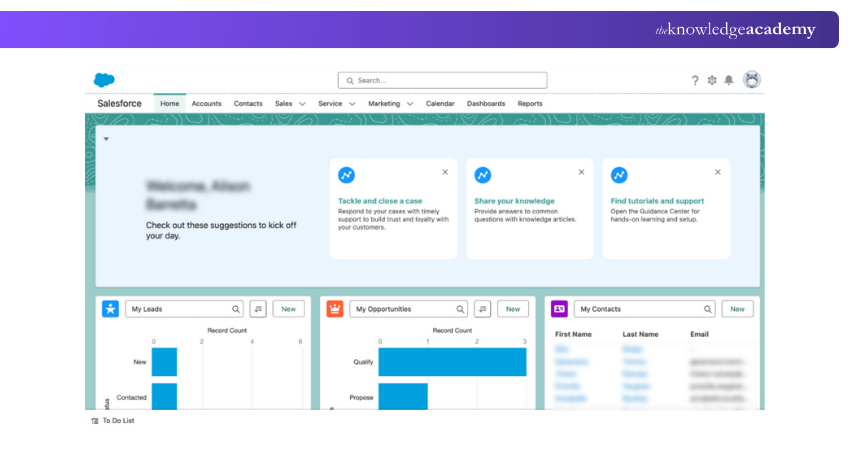The image size is (850, 450).
Task: Go to the Calendar tab
Action: tap(440, 104)
